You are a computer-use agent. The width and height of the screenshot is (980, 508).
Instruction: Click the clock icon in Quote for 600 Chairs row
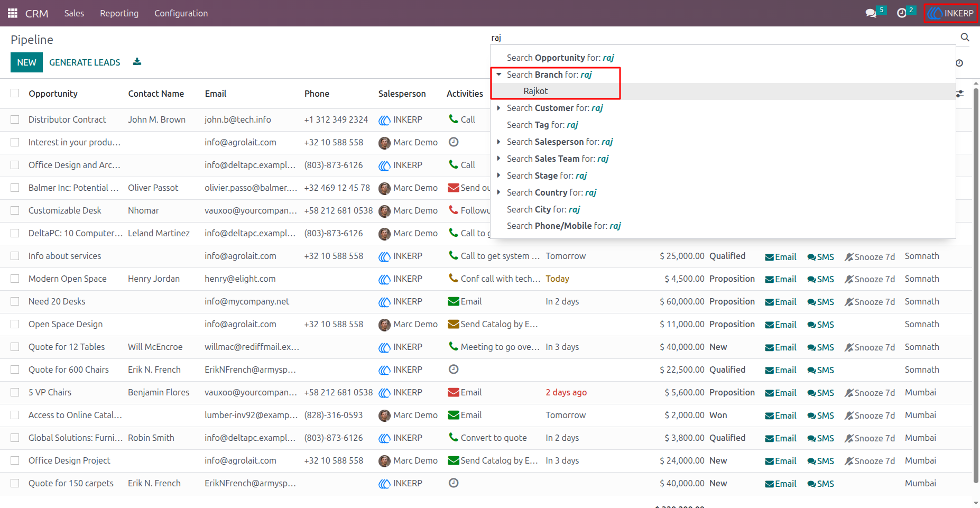coord(454,369)
